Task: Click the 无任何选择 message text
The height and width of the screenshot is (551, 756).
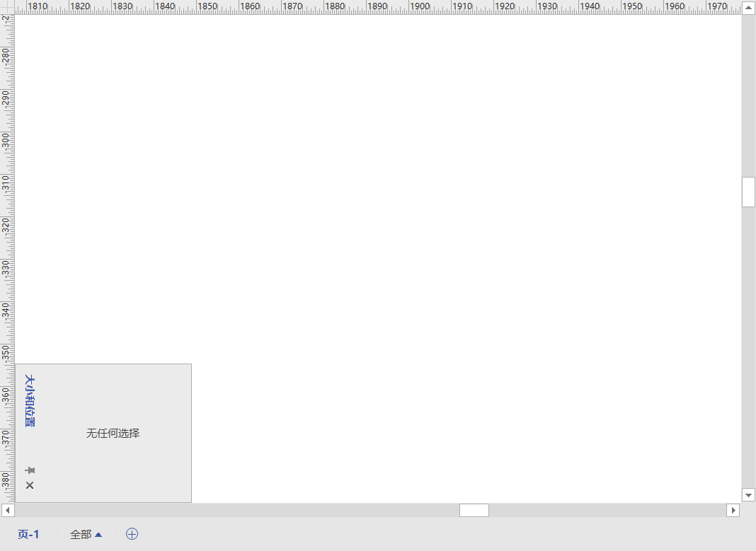Action: point(113,434)
